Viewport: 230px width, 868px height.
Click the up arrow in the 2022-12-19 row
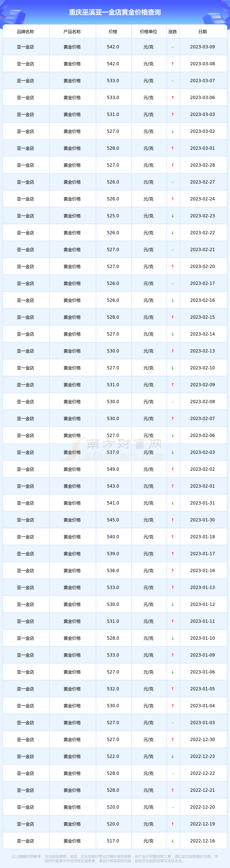(x=173, y=824)
